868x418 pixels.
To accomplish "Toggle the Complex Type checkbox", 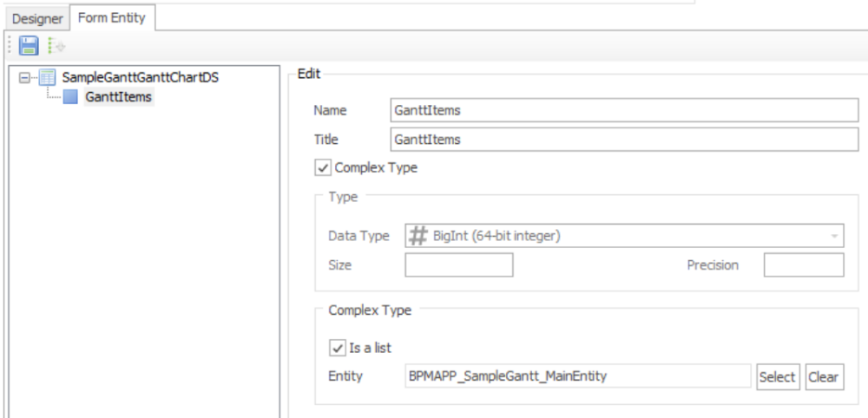I will 324,168.
